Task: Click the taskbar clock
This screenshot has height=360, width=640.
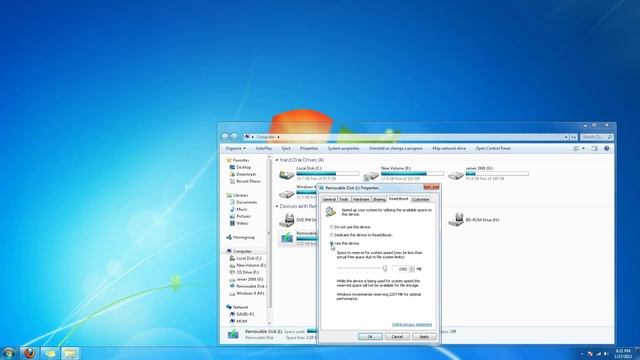Action: 623,353
